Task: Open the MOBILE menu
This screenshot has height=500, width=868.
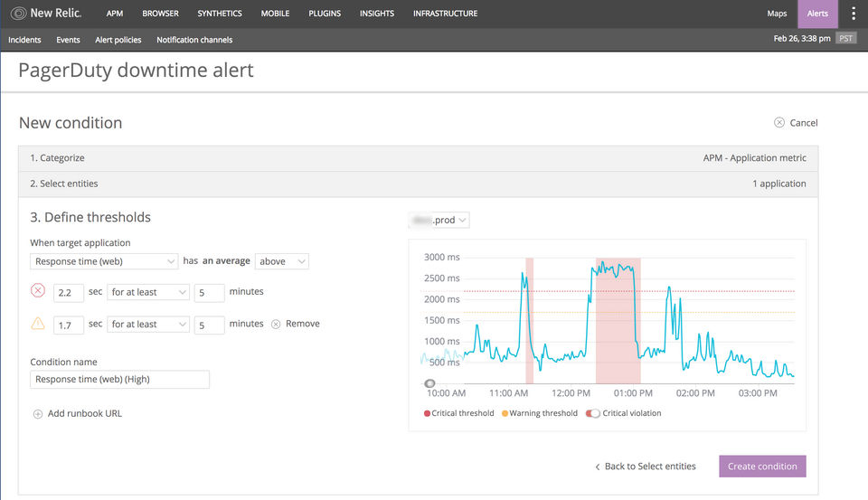Action: point(275,14)
